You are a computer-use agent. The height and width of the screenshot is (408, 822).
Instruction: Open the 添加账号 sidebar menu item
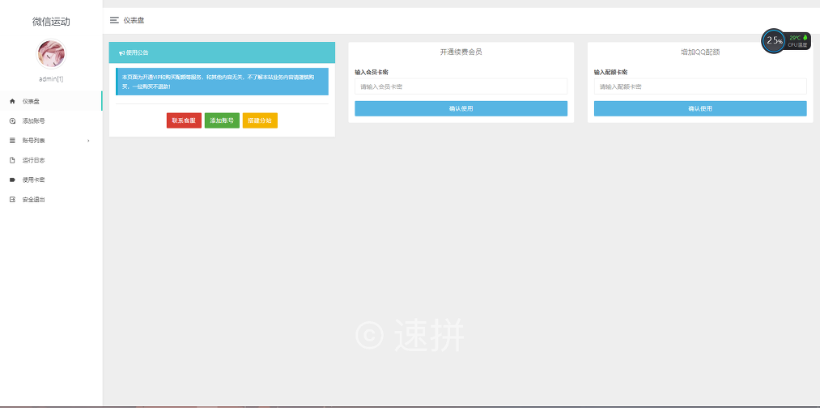51,121
